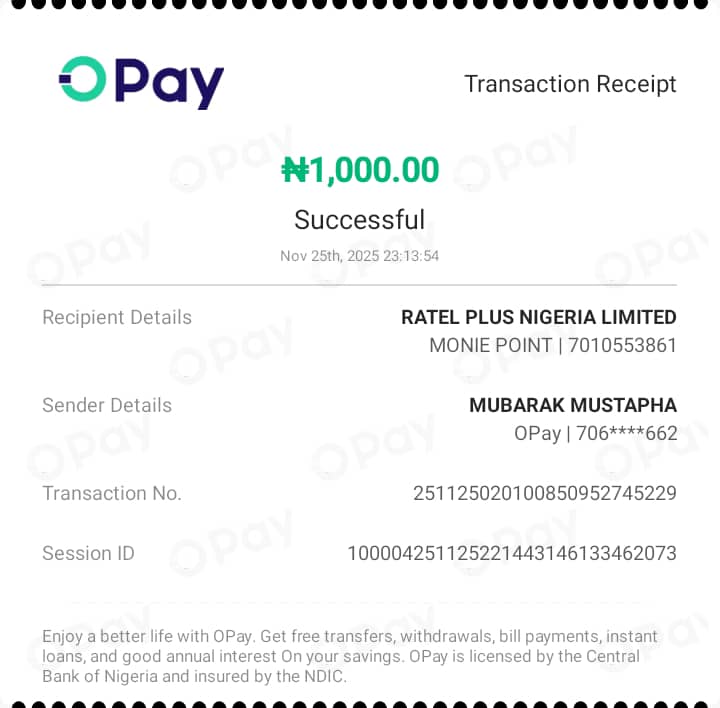The height and width of the screenshot is (708, 720).
Task: Click the ₦1,000.00 amount
Action: tap(360, 170)
